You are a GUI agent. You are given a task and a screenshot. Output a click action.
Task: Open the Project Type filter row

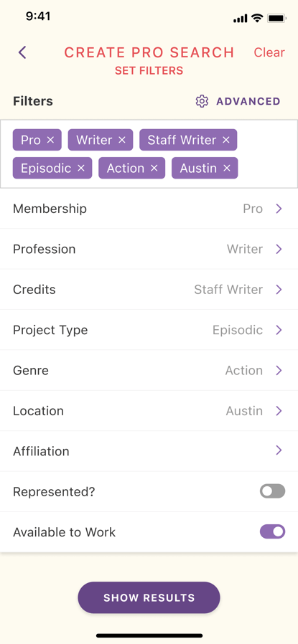pos(149,330)
